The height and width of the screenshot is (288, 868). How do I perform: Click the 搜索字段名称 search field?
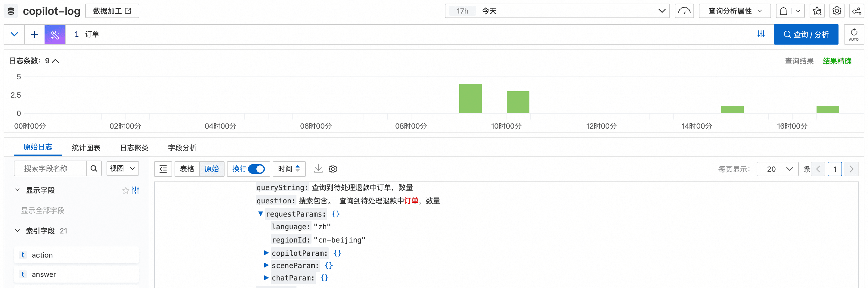(50, 169)
